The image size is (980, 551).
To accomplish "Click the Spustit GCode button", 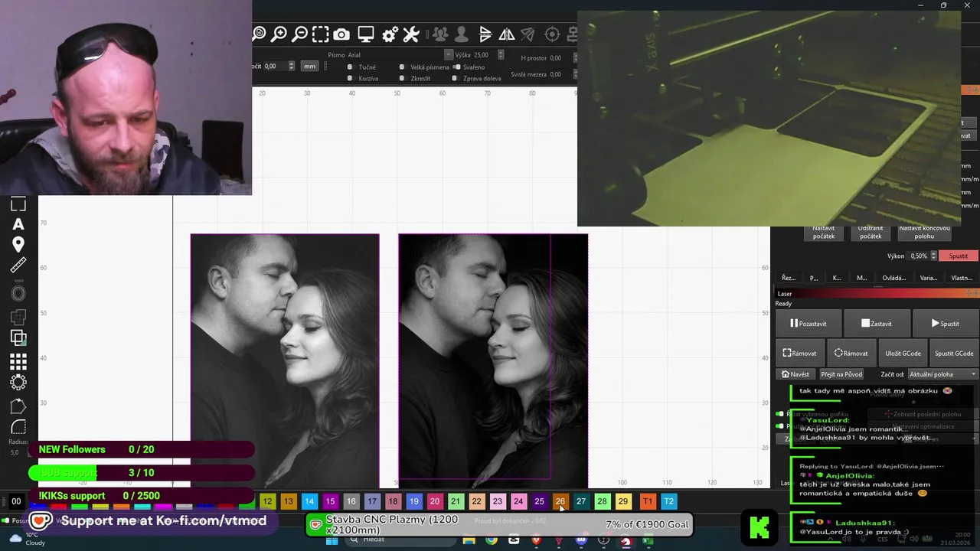I will click(954, 353).
